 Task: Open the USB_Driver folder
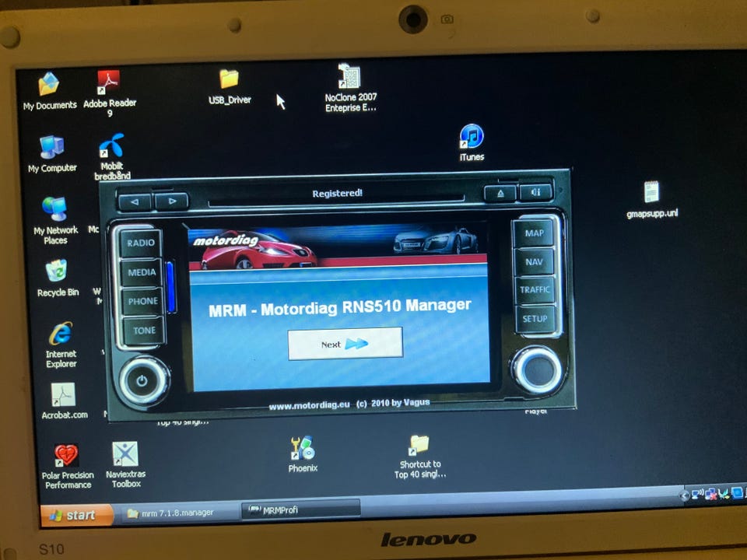(x=229, y=86)
